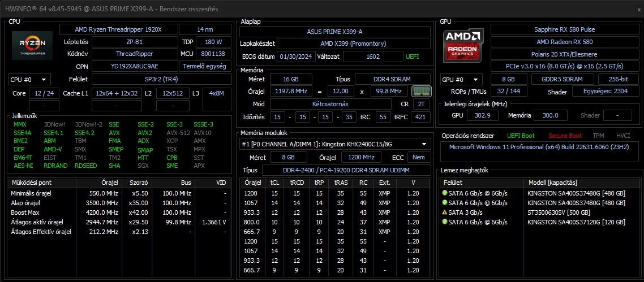Viewport: 644px width, 282px height.
Task: Click the MCU value 8001138
Action: pyautogui.click(x=213, y=54)
